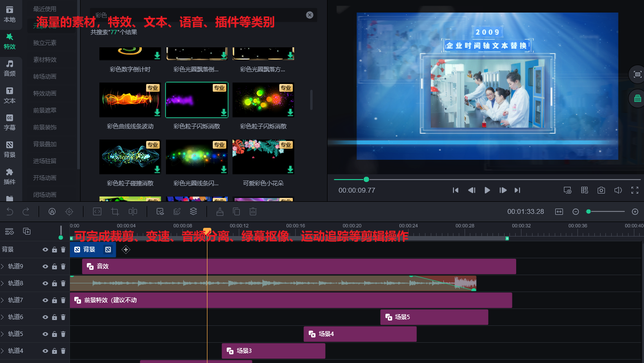Toggle visibility of 背景 track
Image resolution: width=644 pixels, height=363 pixels.
[x=45, y=250]
